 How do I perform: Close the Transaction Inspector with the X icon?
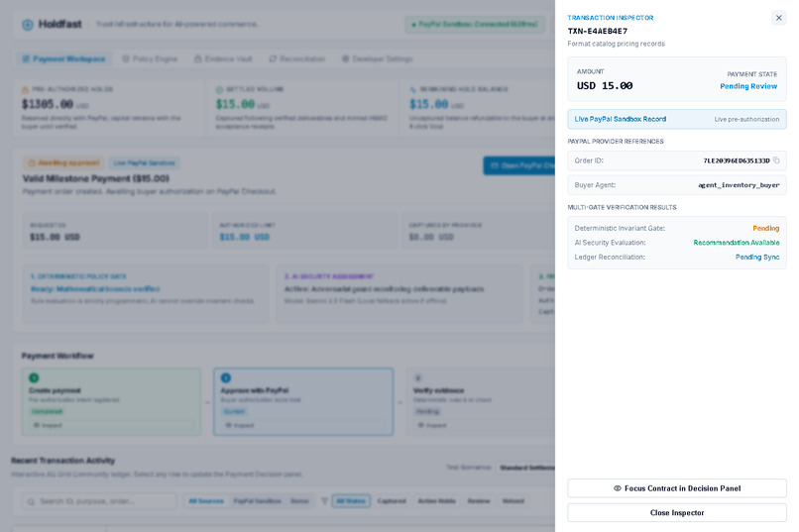click(x=778, y=18)
